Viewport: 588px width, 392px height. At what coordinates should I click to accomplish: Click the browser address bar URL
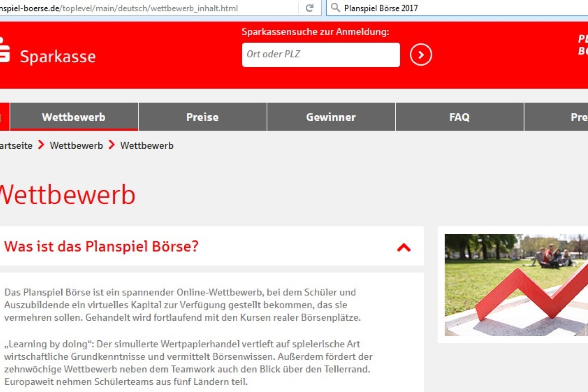pos(136,8)
